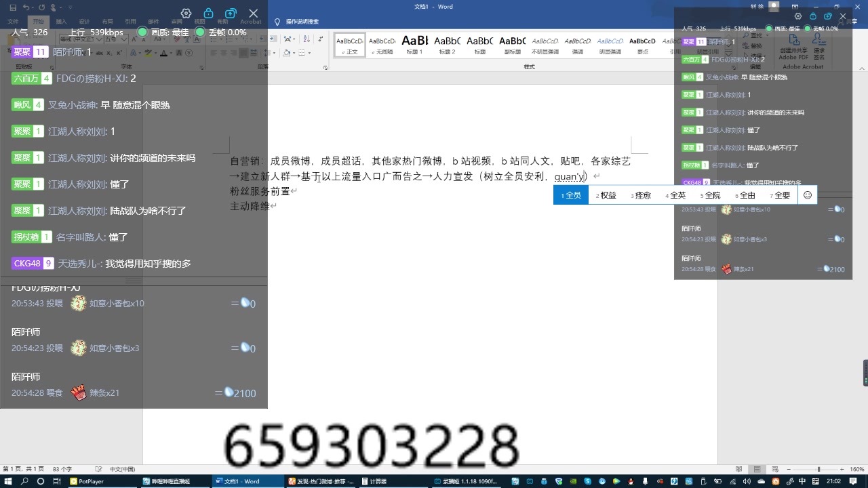868x488 pixels.
Task: Click chat message 我觉得用知乎搜的多
Action: [x=148, y=264]
